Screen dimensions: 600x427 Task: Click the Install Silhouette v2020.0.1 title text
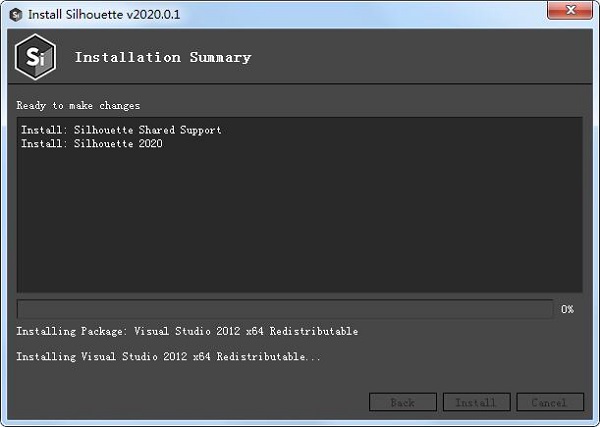pos(104,15)
